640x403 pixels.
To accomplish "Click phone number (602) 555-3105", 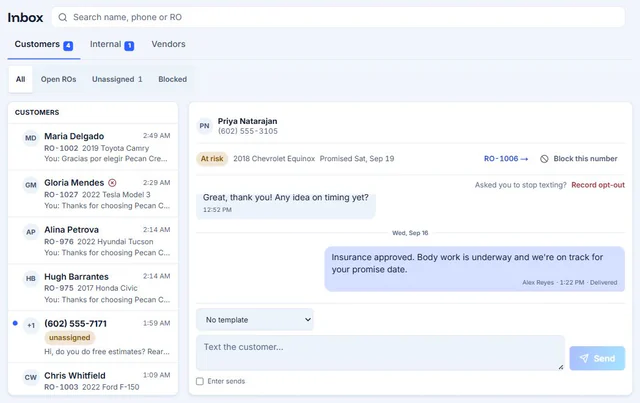I will [248, 131].
